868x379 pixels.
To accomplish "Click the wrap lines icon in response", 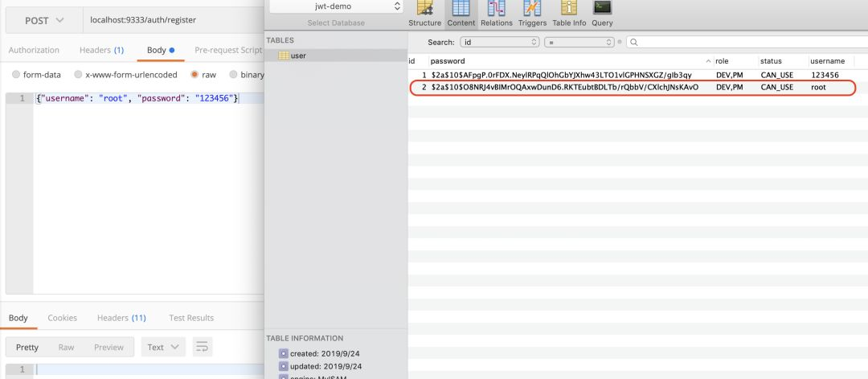I will [203, 347].
